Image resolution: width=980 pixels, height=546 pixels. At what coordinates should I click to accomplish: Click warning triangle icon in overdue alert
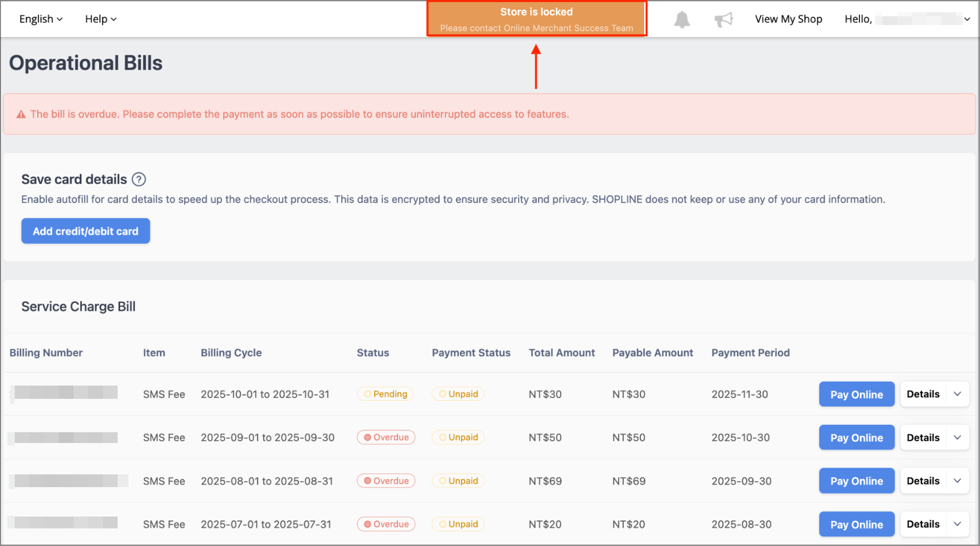point(21,114)
